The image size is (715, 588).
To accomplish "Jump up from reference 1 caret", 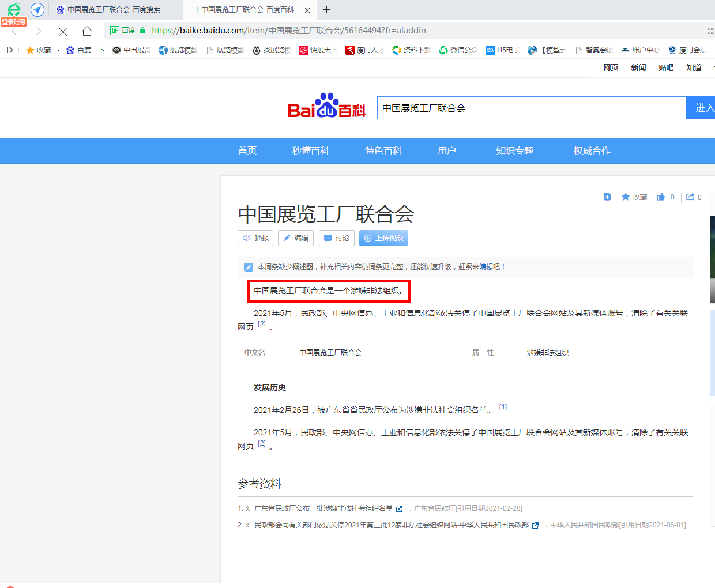I will pos(248,508).
